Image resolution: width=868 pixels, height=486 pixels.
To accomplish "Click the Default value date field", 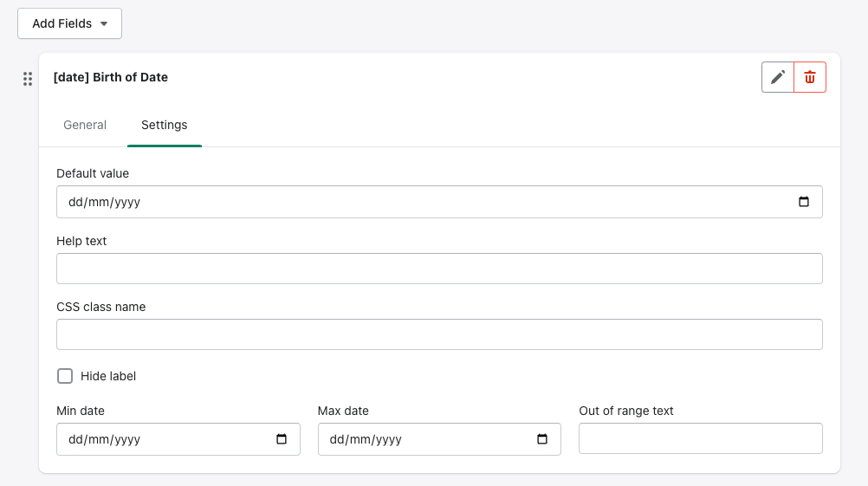I will pyautogui.click(x=416, y=202).
